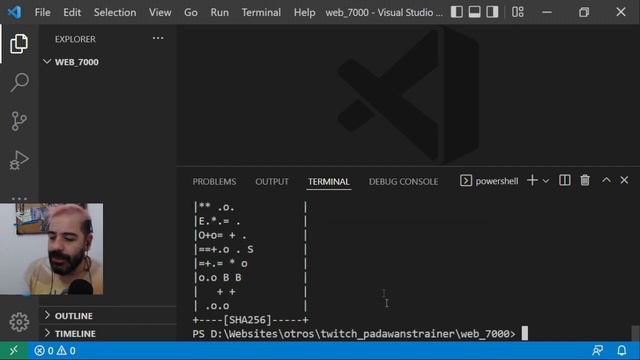This screenshot has width=640, height=360.
Task: Open remote window button in status bar
Action: tap(14, 350)
